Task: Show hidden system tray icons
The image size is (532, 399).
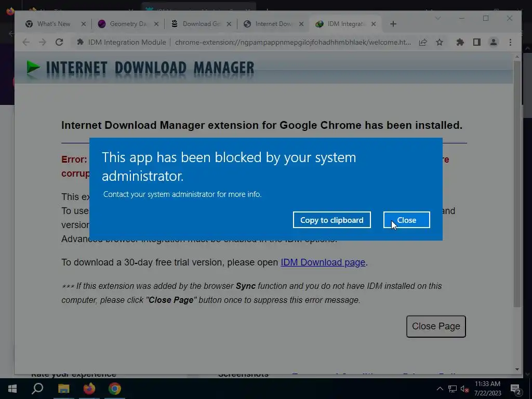Action: tap(440, 389)
